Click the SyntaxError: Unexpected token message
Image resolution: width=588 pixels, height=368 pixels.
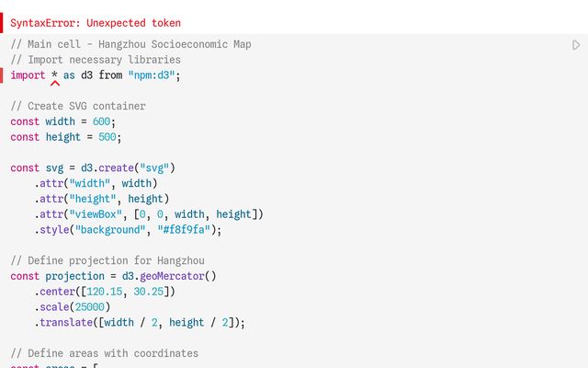(x=96, y=23)
